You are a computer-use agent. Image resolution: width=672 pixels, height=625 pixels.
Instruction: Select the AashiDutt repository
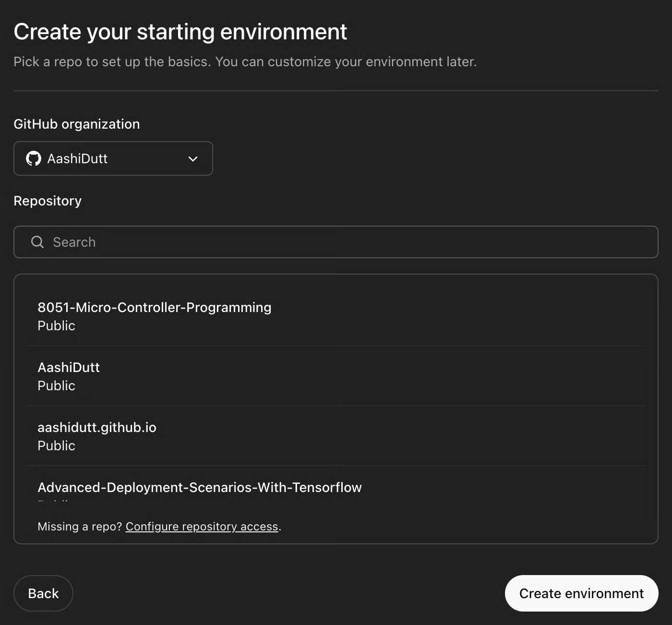point(69,367)
